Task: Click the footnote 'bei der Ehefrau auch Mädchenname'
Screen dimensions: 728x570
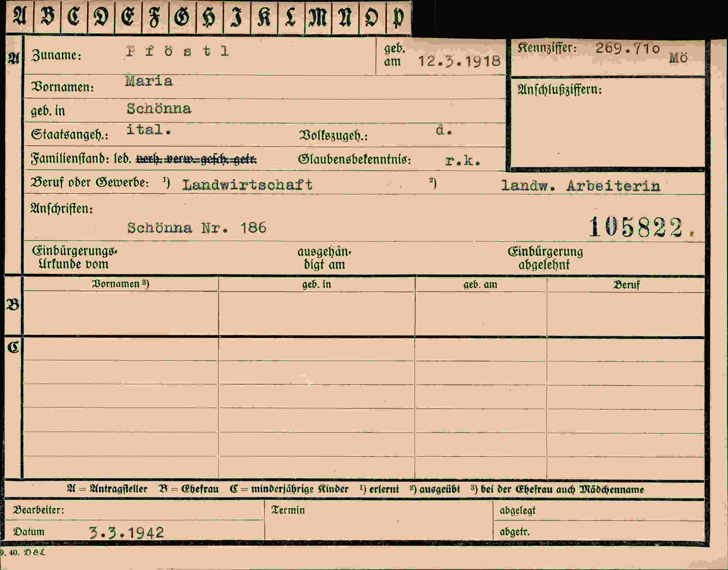Action: 563,489
